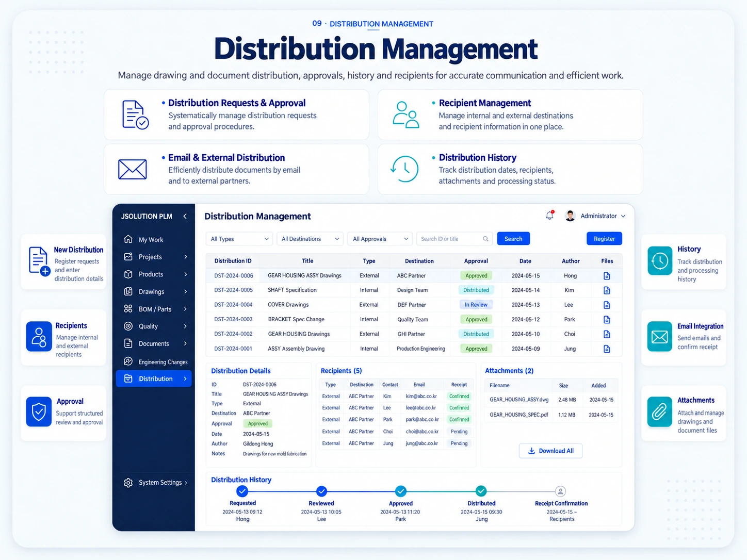Click the Download All button

pyautogui.click(x=550, y=451)
